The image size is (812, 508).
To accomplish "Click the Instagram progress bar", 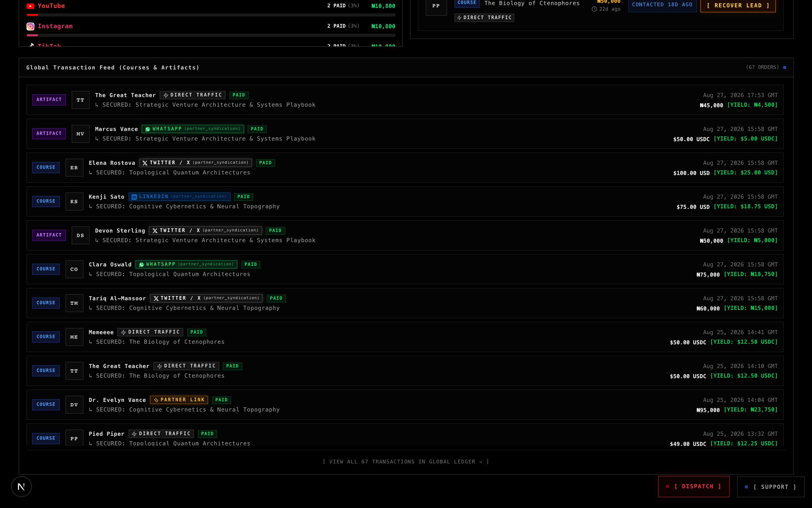I will click(211, 35).
